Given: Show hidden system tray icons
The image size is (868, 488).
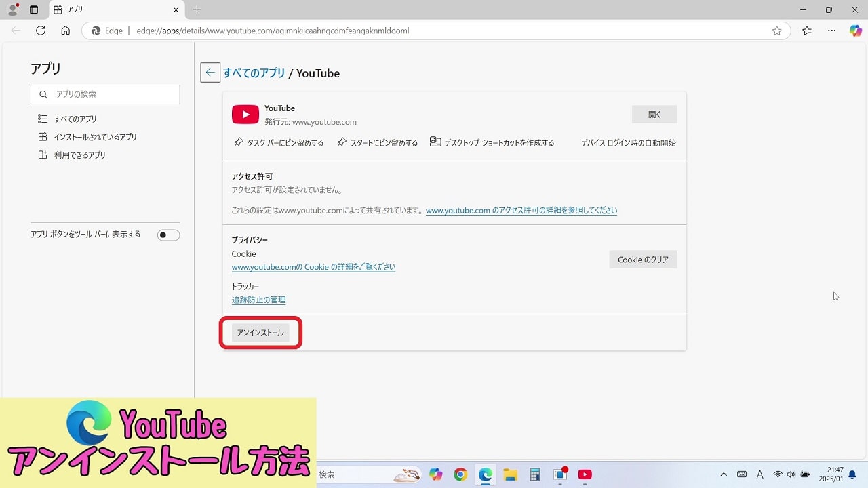Looking at the screenshot, I should pyautogui.click(x=724, y=474).
